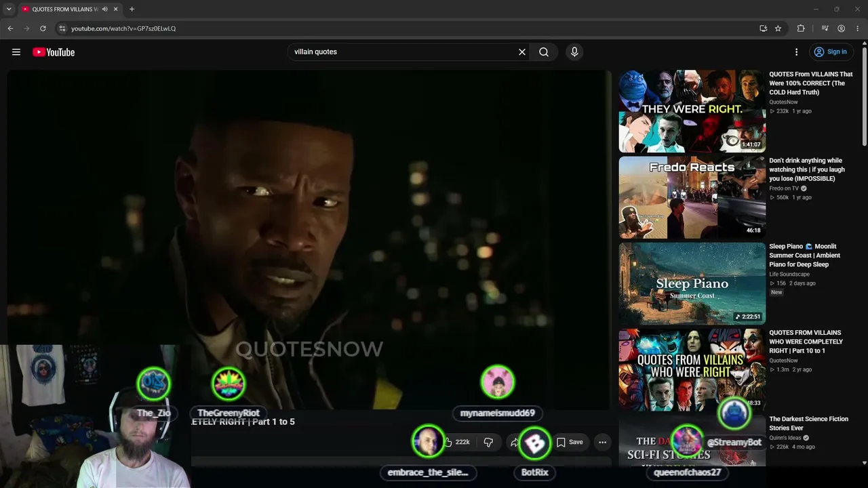The width and height of the screenshot is (868, 488).
Task: Sign in to YouTube
Action: (831, 52)
